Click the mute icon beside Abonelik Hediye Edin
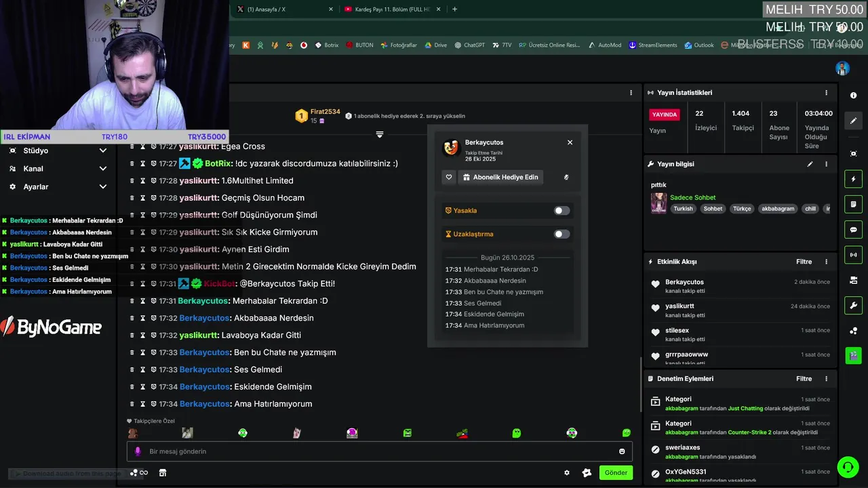868x488 pixels. [566, 178]
